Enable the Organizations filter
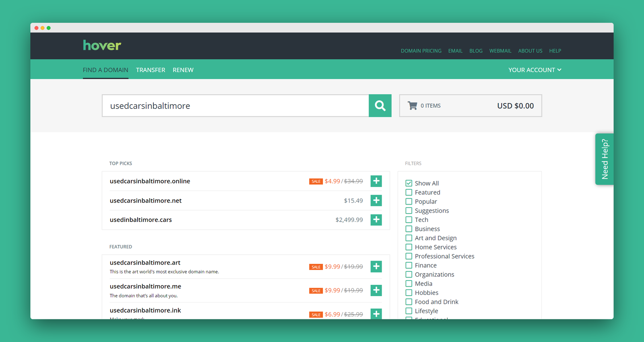644x342 pixels. 409,275
